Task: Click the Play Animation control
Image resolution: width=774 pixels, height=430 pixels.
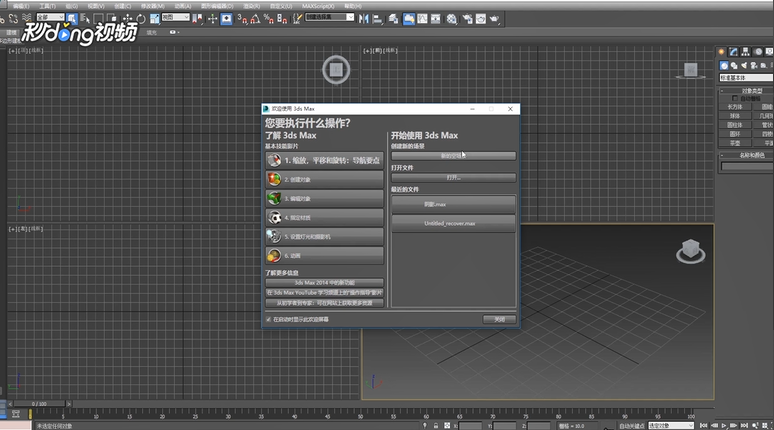Action: (x=724, y=425)
